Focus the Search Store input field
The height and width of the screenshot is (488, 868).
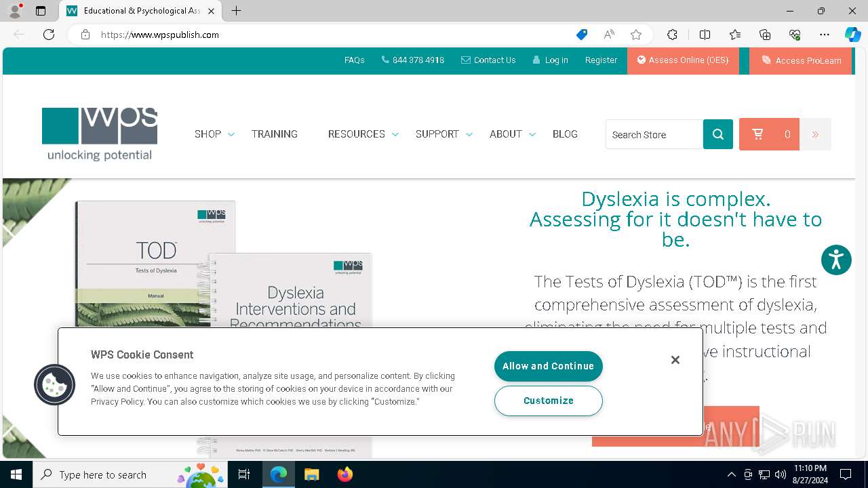(654, 134)
